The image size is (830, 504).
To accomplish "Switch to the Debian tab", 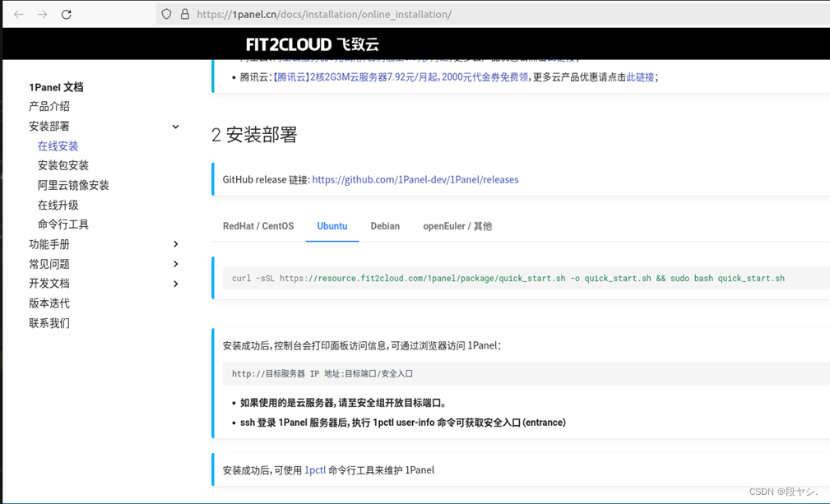I will coord(384,225).
